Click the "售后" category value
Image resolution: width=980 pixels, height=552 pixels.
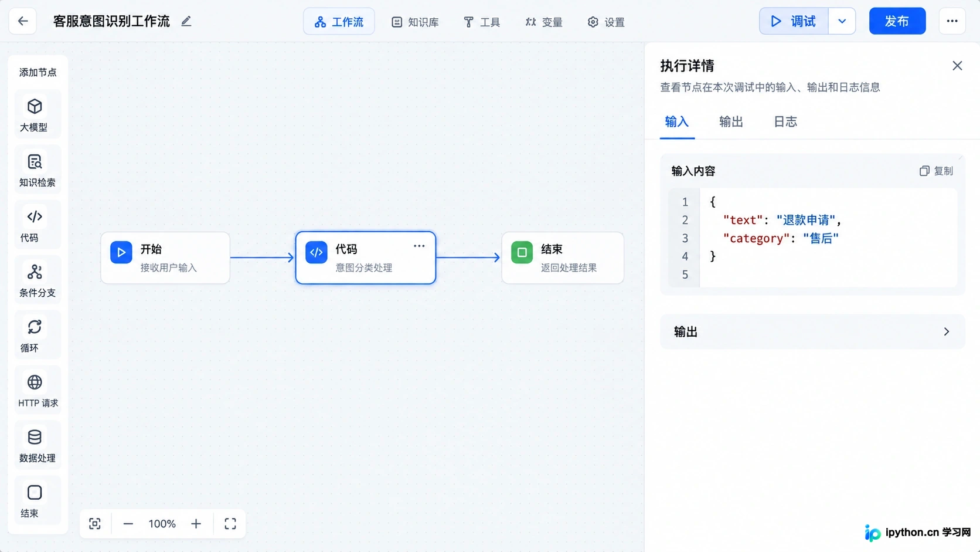[821, 238]
